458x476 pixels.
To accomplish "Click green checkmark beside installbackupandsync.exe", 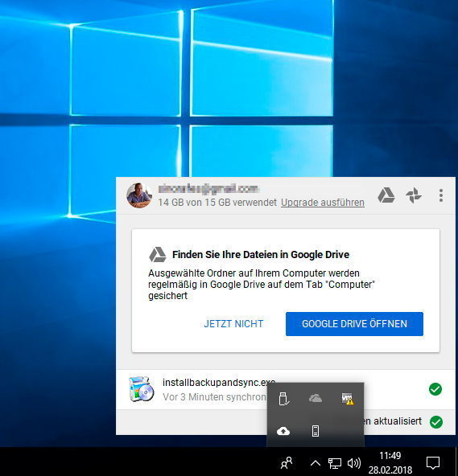I will click(435, 389).
